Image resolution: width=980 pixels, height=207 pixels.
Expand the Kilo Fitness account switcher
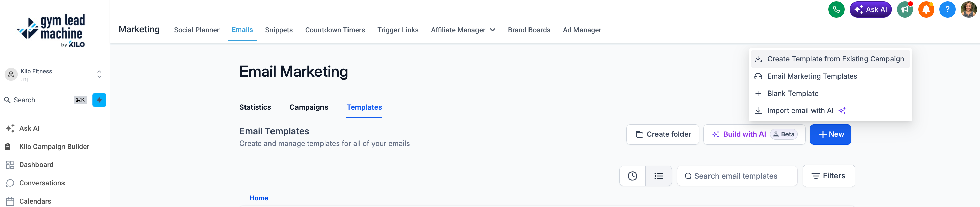click(x=54, y=75)
